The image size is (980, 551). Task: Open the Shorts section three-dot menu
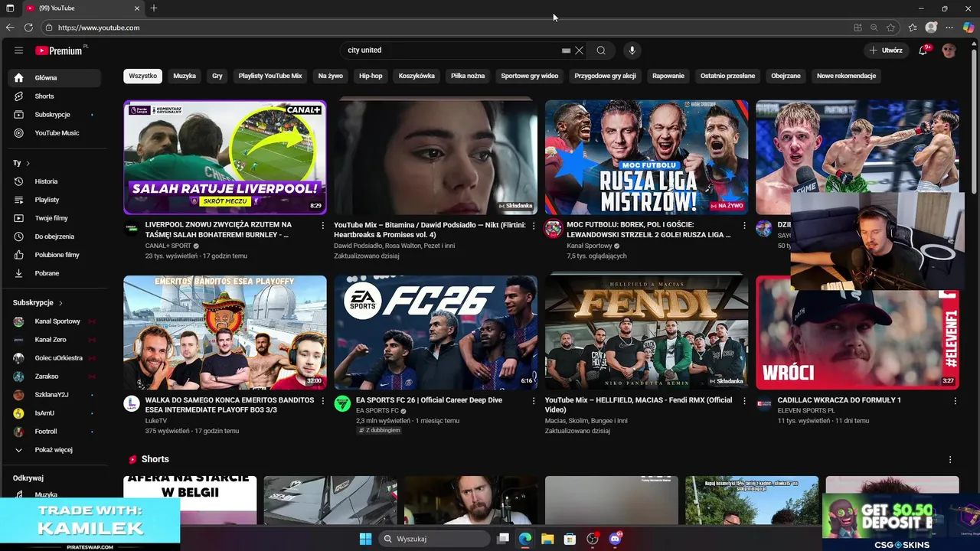(950, 460)
